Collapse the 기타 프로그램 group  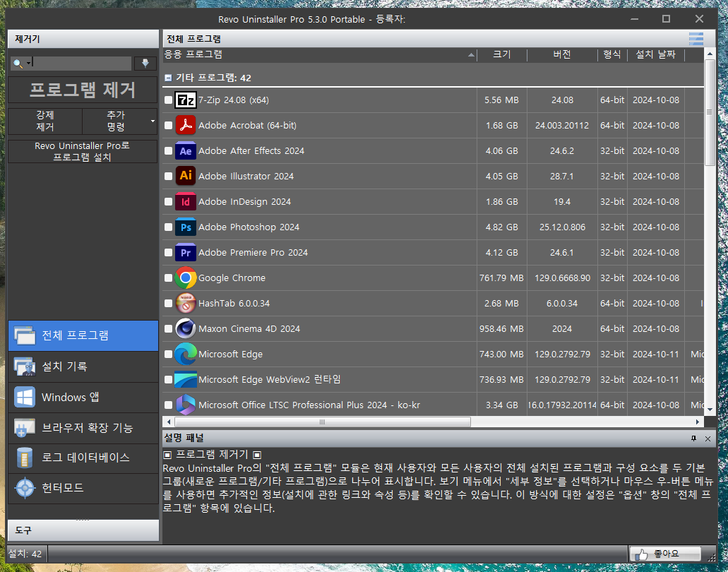point(168,78)
